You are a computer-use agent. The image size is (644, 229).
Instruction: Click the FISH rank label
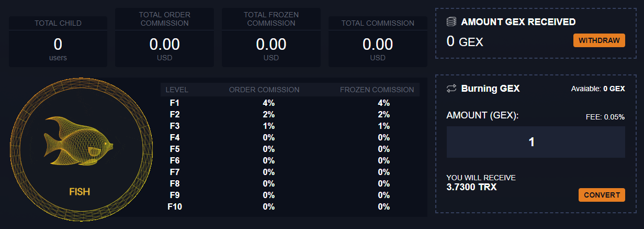(80, 192)
